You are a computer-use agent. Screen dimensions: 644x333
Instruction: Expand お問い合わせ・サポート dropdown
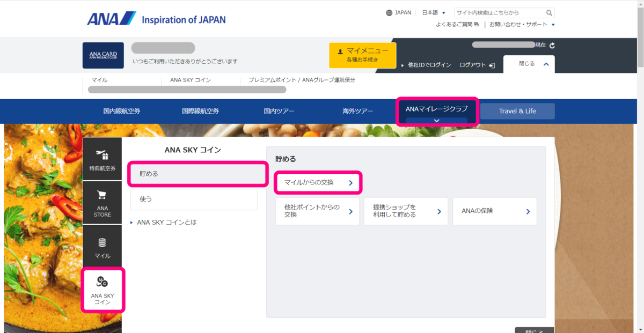click(x=522, y=25)
